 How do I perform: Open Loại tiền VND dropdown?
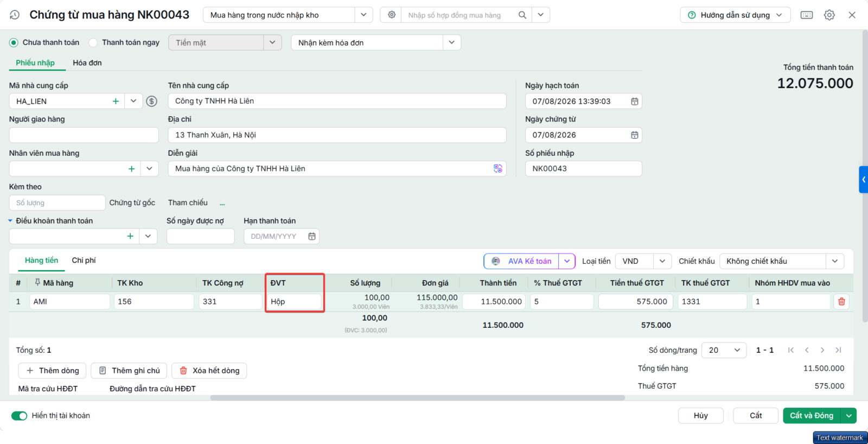click(x=662, y=261)
